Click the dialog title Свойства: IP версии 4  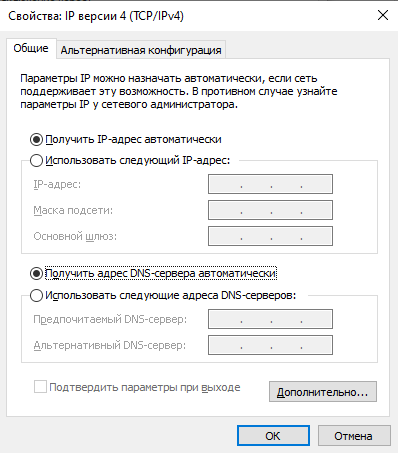pos(96,16)
